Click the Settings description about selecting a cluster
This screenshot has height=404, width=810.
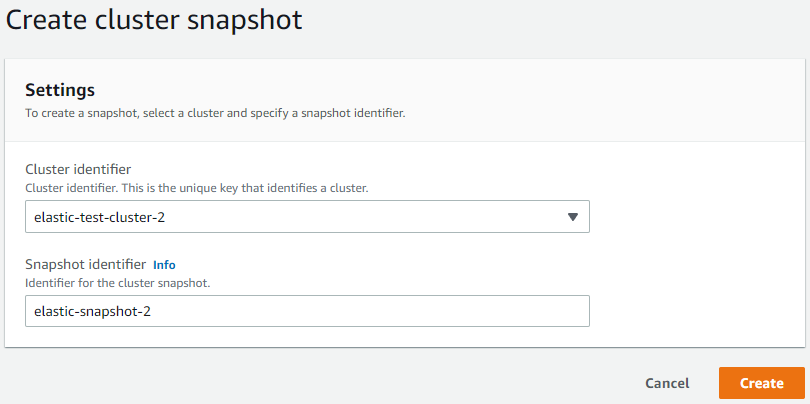tap(214, 113)
